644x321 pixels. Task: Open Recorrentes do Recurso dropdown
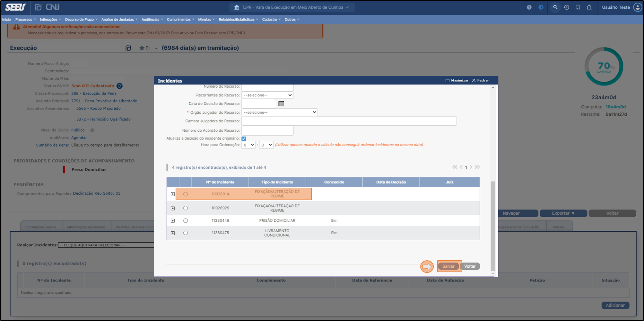click(267, 95)
